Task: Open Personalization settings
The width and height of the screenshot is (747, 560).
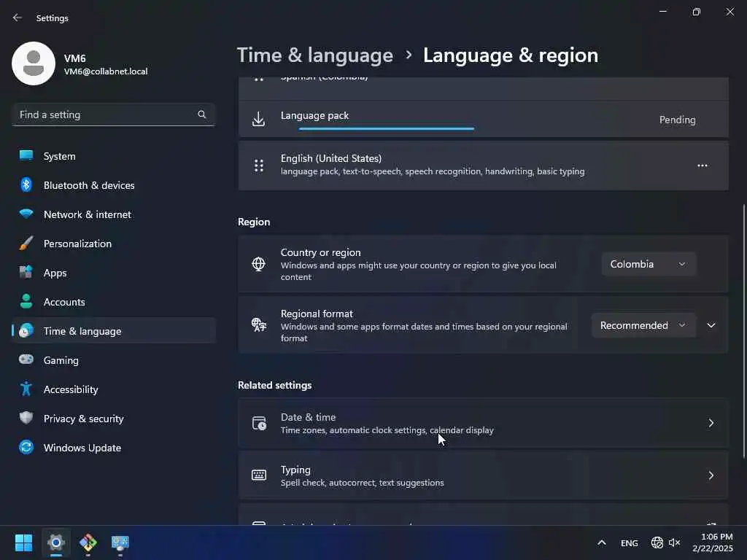Action: pyautogui.click(x=114, y=244)
